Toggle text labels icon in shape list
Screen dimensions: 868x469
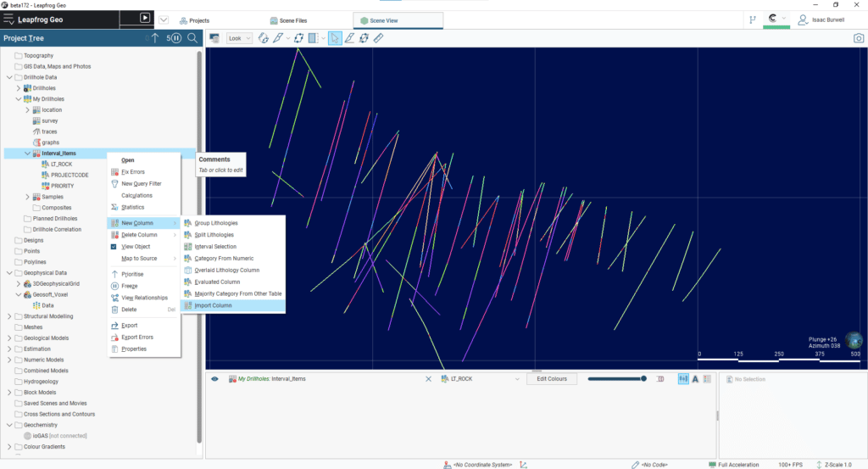point(695,379)
